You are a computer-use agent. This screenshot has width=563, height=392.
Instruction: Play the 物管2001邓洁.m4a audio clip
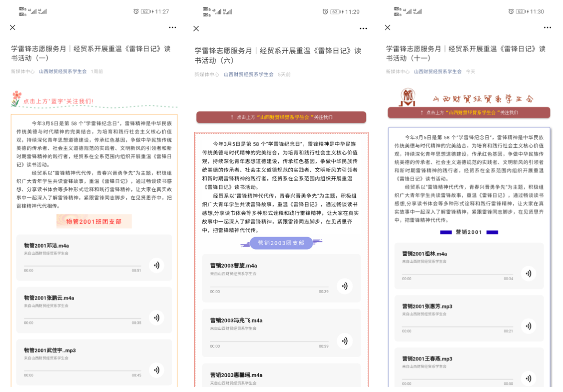[x=156, y=265]
